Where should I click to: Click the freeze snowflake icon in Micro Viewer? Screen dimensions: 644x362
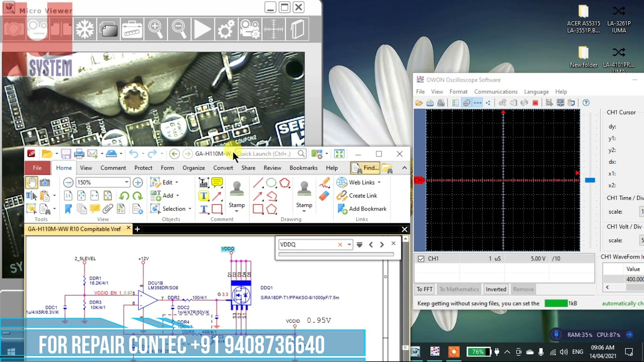(85, 29)
